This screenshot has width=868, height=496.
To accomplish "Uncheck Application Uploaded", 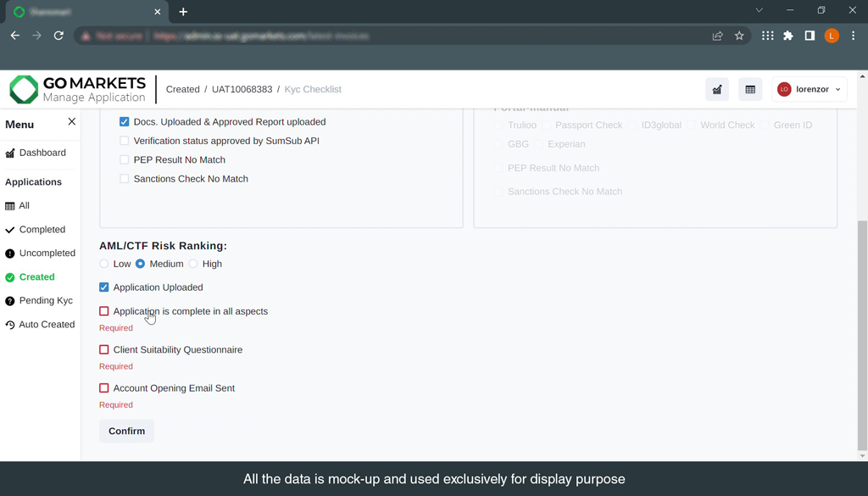I will [x=104, y=287].
